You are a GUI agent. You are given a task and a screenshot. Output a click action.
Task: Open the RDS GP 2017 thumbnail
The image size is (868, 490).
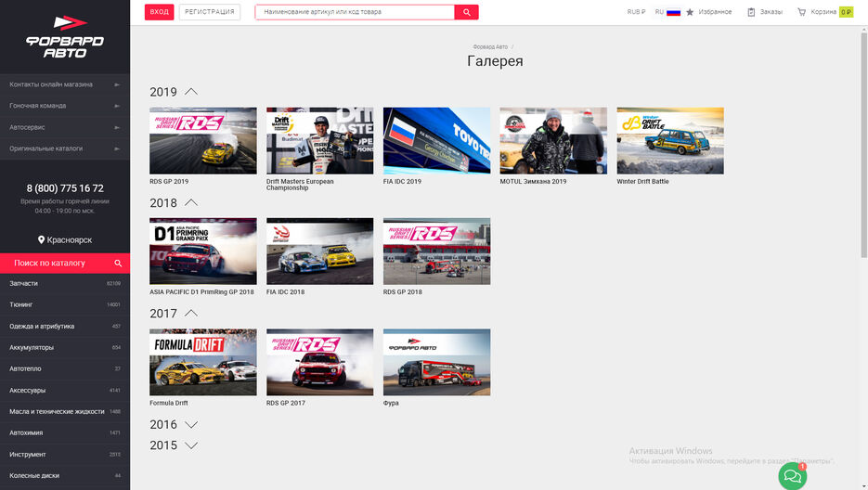tap(320, 362)
